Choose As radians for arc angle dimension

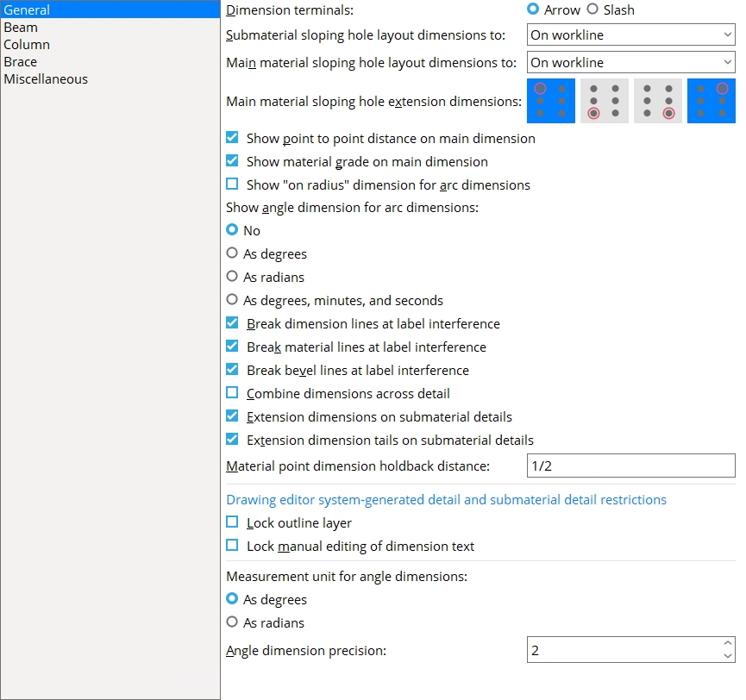(232, 277)
